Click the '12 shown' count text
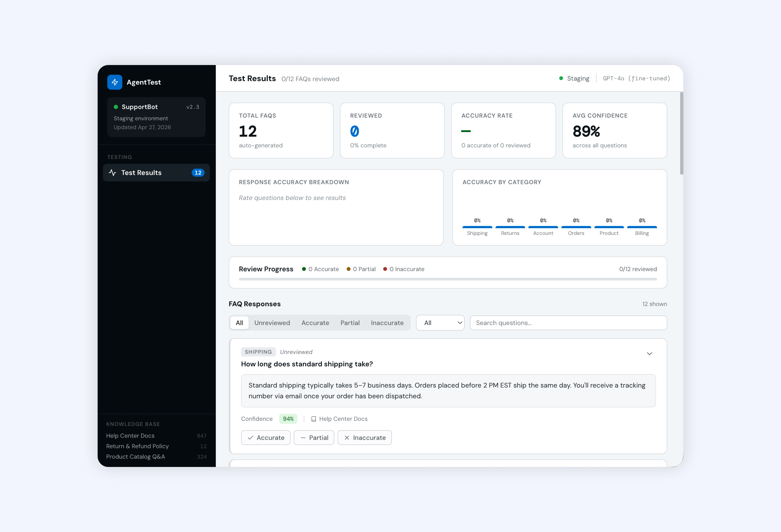This screenshot has height=532, width=781. [654, 304]
